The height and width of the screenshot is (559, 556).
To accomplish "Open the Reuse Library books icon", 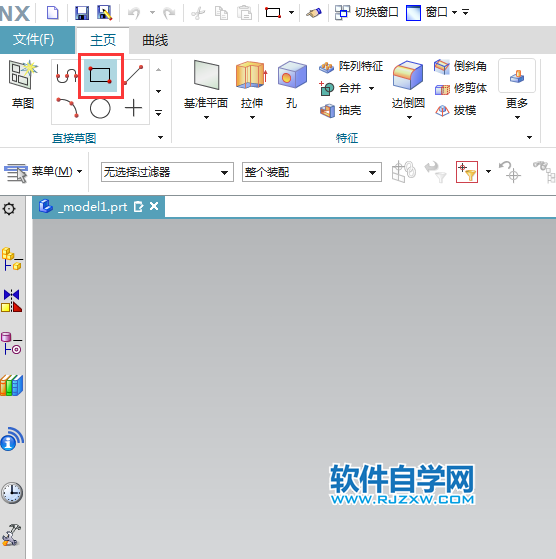I will click(x=12, y=385).
